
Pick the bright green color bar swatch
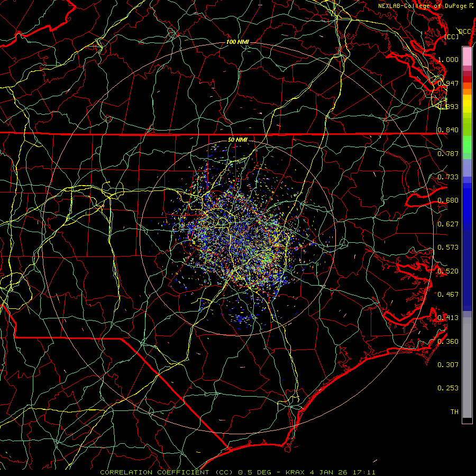467,144
